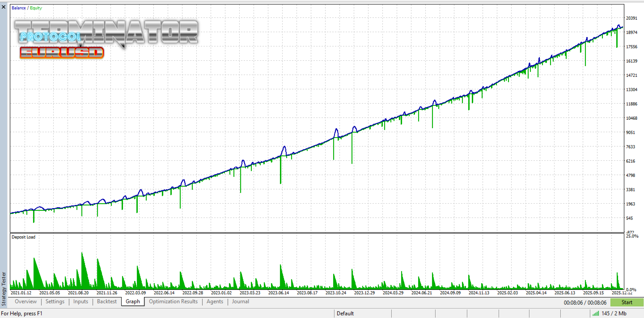The height and width of the screenshot is (318, 644).
Task: Click the 2021.01.12 date label
Action: (21, 293)
